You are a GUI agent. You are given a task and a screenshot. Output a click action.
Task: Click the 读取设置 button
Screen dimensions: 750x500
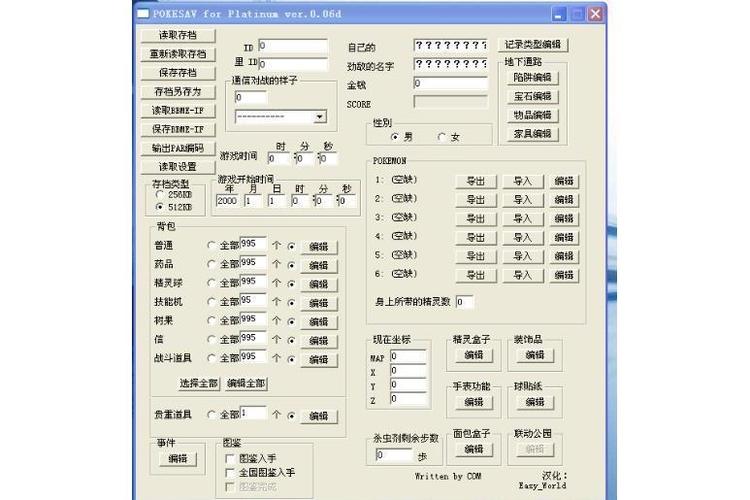pos(178,167)
